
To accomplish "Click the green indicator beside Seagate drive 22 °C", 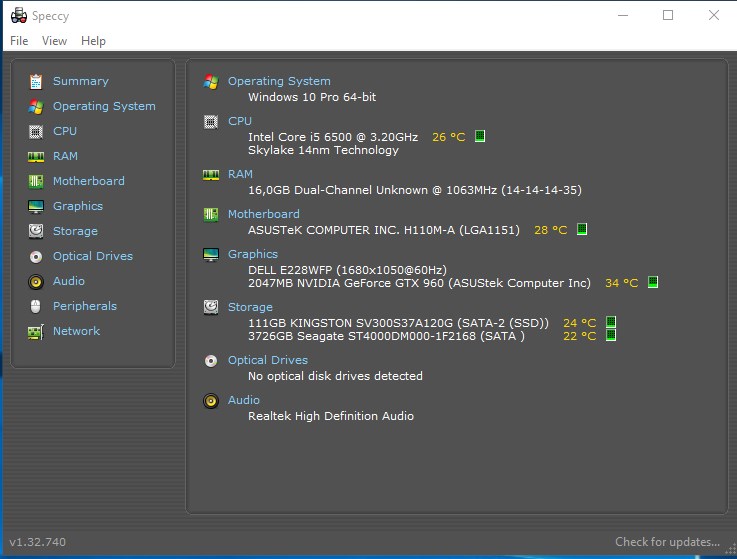I will point(611,335).
